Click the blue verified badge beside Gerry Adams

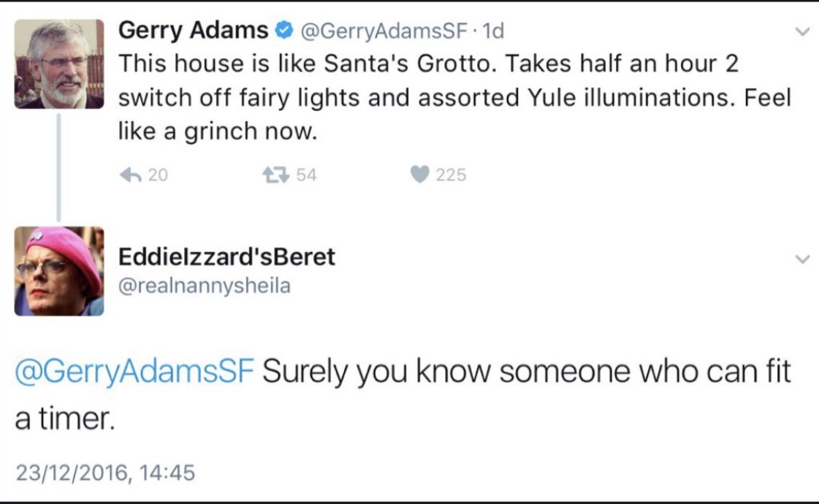284,31
